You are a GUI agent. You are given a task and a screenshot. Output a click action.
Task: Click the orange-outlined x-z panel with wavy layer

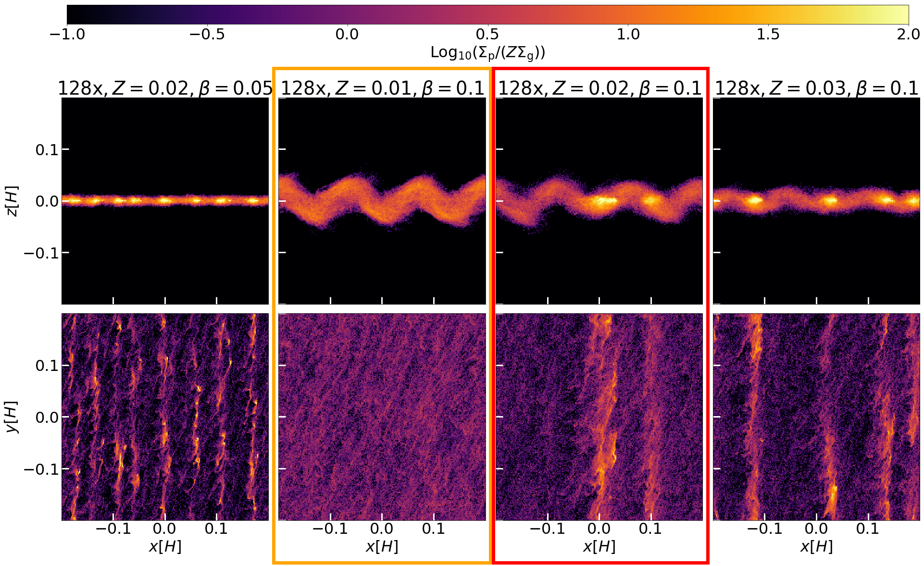coord(382,201)
